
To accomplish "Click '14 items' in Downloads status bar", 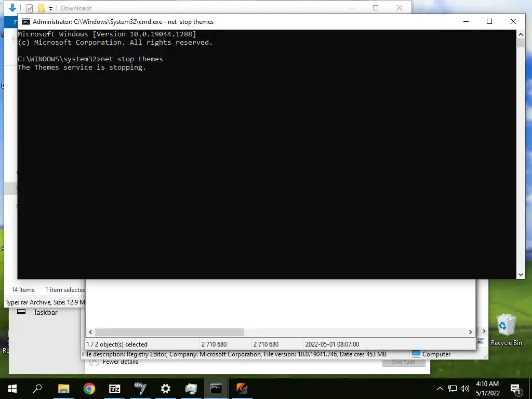I will [x=23, y=290].
